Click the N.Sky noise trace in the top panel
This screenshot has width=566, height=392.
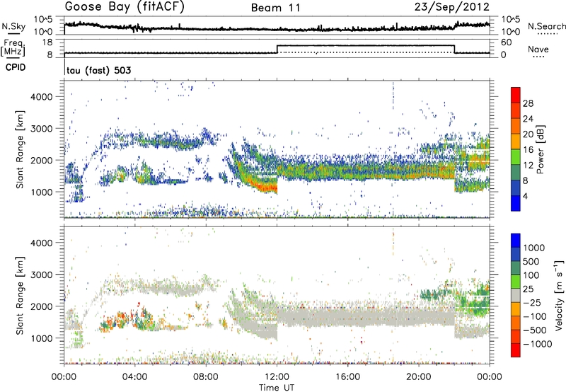click(x=277, y=28)
